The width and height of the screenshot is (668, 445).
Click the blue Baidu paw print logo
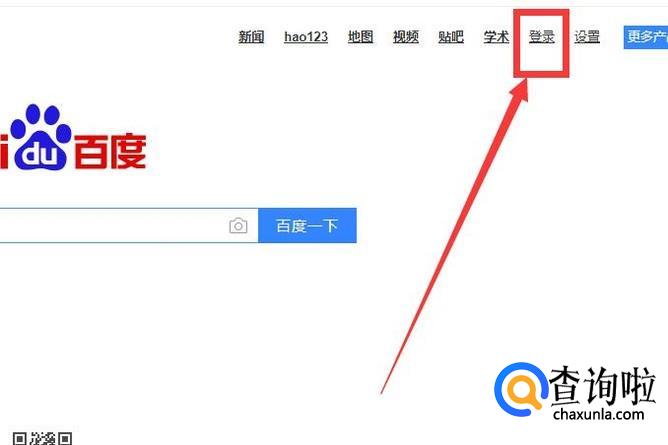(x=40, y=137)
